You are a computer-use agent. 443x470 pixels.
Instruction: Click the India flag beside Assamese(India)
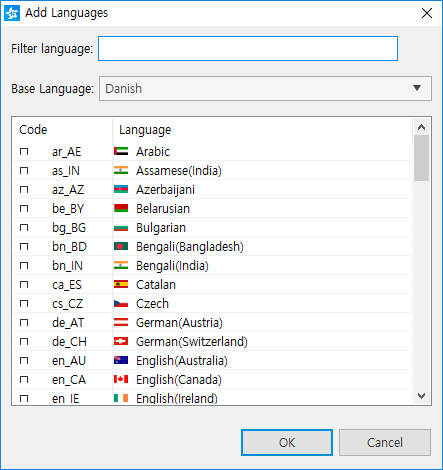pos(121,170)
